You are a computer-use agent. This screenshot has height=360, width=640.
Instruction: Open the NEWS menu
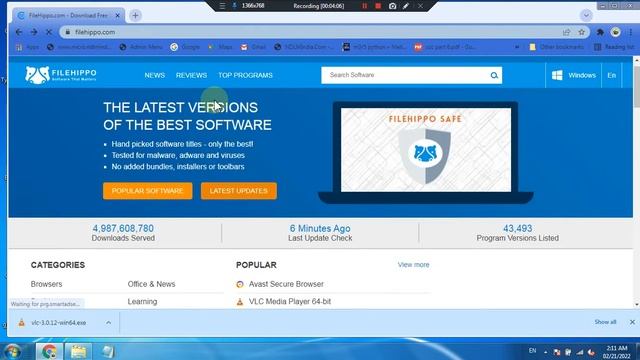[x=155, y=76]
